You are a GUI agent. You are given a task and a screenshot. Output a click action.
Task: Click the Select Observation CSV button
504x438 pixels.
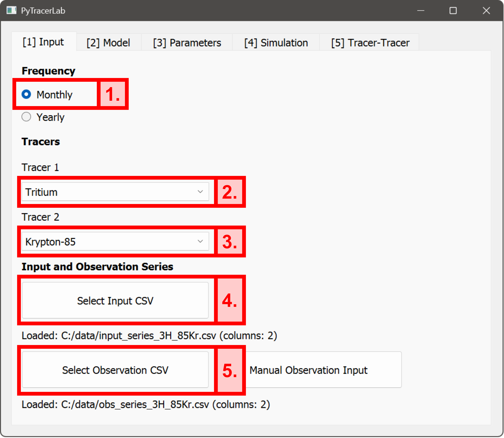coord(115,370)
